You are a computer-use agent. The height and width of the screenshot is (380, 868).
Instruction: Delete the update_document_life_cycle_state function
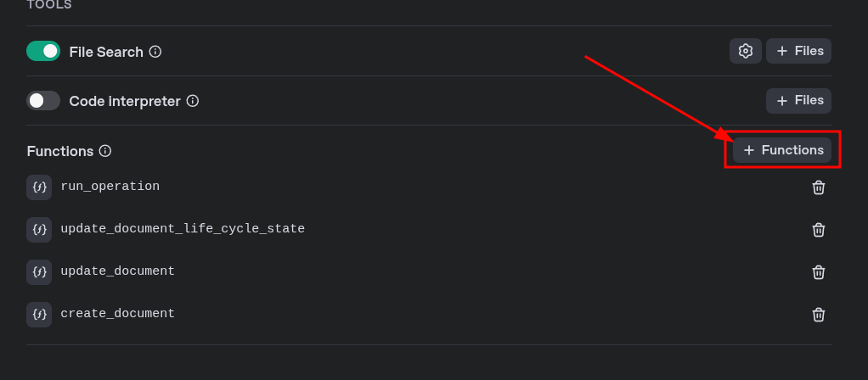click(818, 230)
